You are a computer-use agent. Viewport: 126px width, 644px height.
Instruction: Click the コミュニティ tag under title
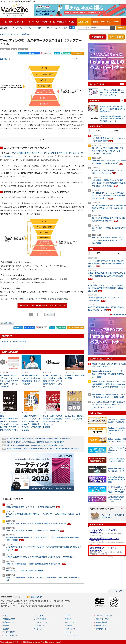[x=5, y=49]
